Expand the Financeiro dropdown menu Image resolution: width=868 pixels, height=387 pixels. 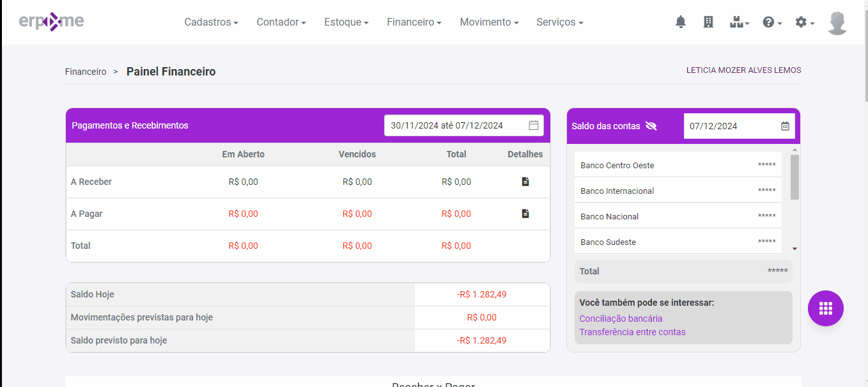(x=414, y=22)
